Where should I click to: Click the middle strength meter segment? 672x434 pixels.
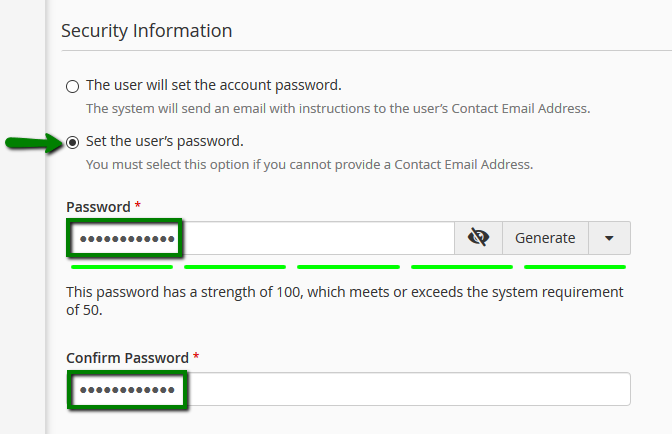click(348, 267)
